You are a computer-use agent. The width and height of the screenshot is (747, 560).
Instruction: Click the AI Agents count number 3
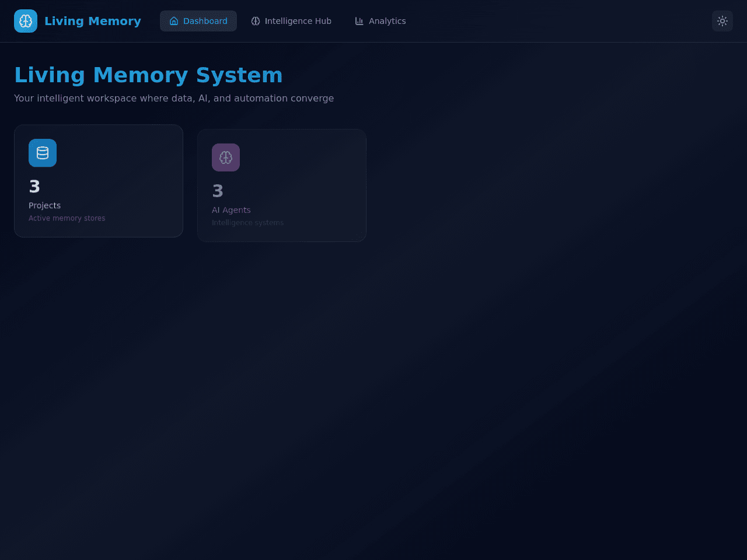(218, 191)
